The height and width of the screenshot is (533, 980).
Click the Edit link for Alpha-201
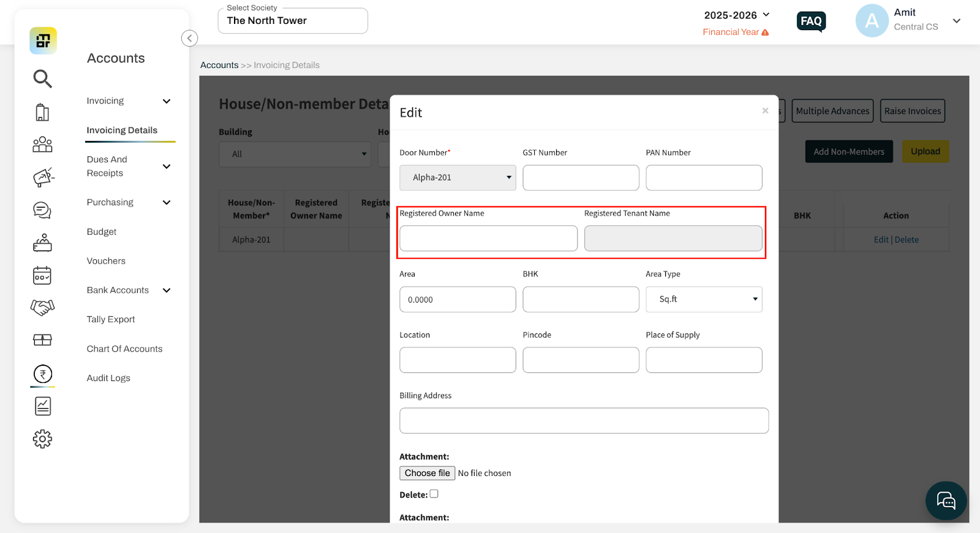881,240
